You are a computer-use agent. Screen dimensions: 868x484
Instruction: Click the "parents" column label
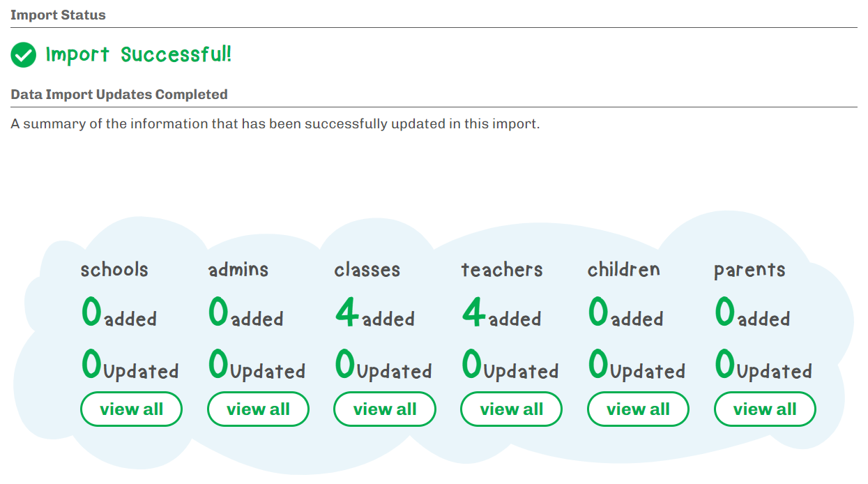[749, 271]
